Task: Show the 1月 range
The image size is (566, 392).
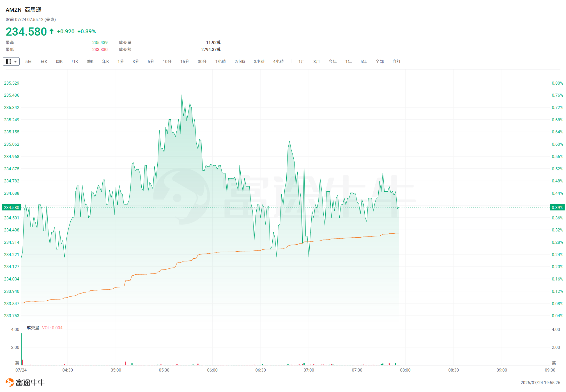Action: (302, 61)
